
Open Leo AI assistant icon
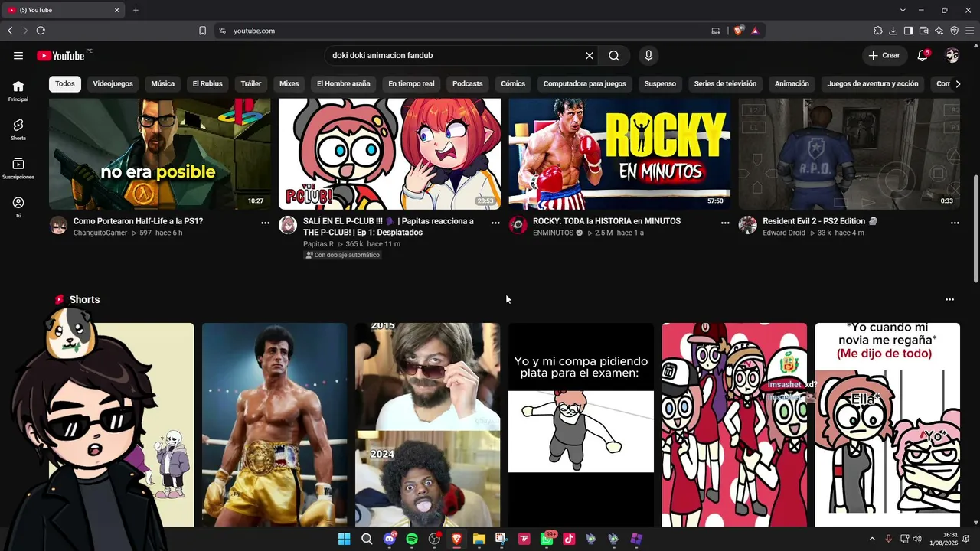939,31
